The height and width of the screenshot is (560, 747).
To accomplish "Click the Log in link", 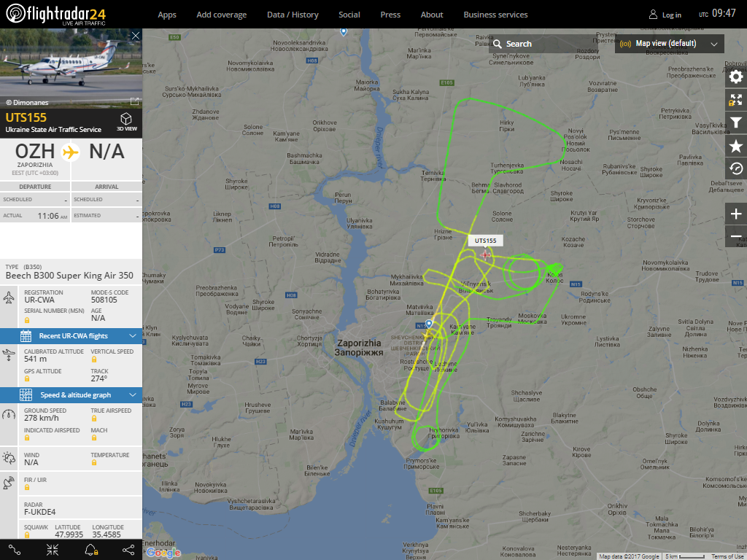I will (x=665, y=15).
